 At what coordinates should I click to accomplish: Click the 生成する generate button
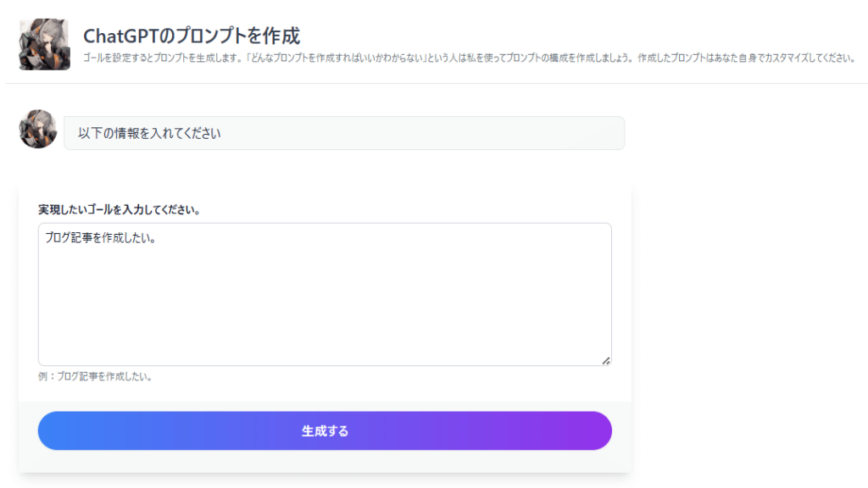coord(325,430)
